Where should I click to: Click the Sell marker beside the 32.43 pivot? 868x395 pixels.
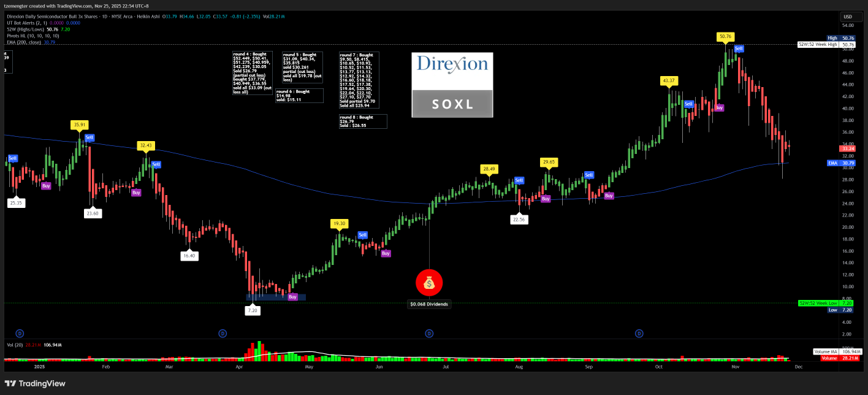(156, 164)
